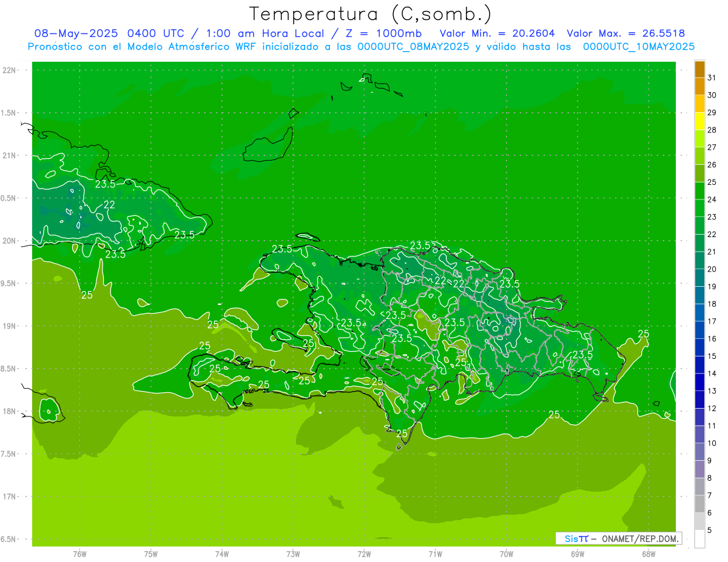Image resolution: width=728 pixels, height=562 pixels.
Task: Click the legend value 7
Action: point(709,495)
